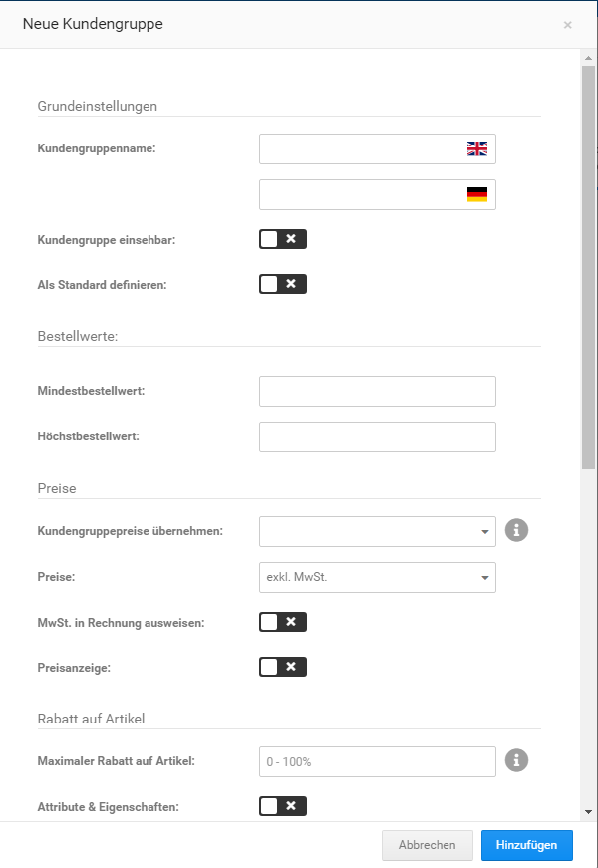Click the British flag icon for English name
The width and height of the screenshot is (598, 868).
(x=476, y=148)
